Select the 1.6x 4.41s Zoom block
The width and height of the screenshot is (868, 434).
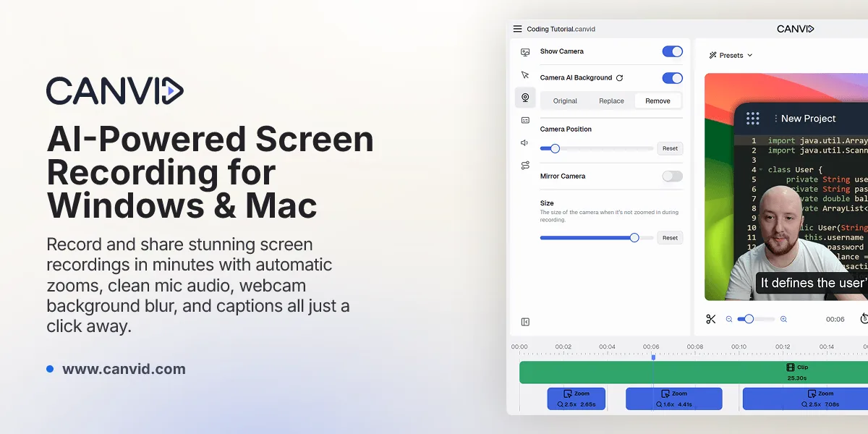coord(674,399)
